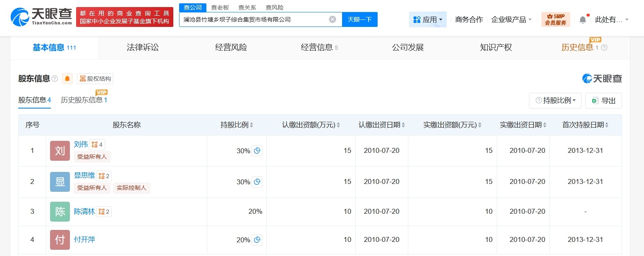Image resolution: width=644 pixels, height=256 pixels.
Task: Switch to the 法律诉讼 tab
Action: (142, 47)
